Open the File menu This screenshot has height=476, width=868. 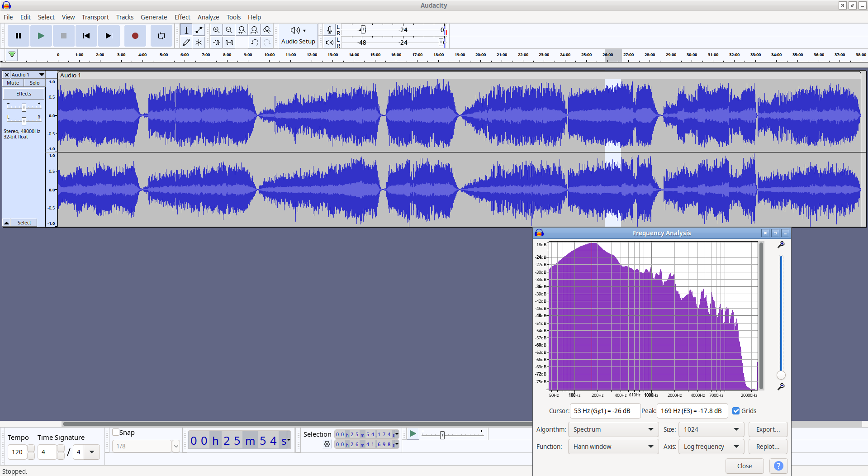[x=8, y=17]
